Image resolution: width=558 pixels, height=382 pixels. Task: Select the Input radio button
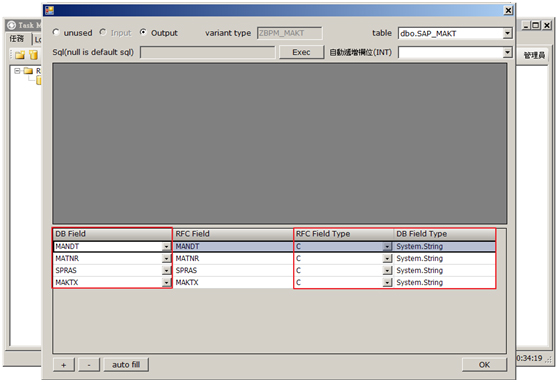pyautogui.click(x=103, y=32)
